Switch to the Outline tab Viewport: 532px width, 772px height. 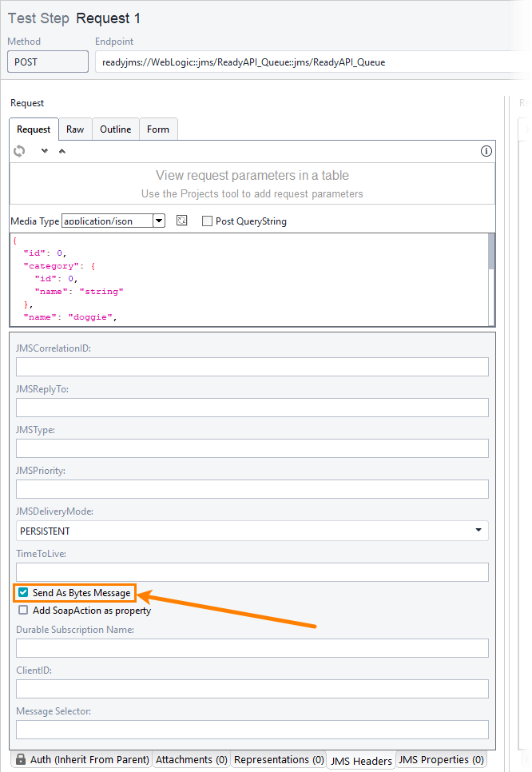(115, 129)
